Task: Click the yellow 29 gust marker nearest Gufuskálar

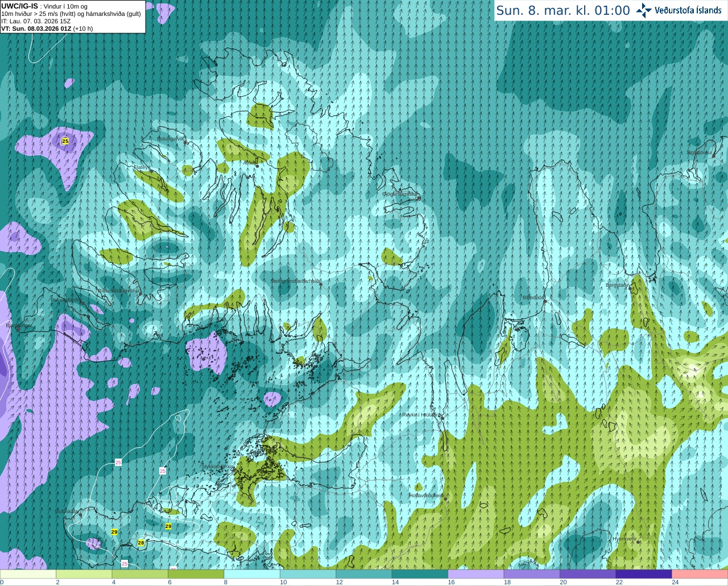Action: point(114,532)
